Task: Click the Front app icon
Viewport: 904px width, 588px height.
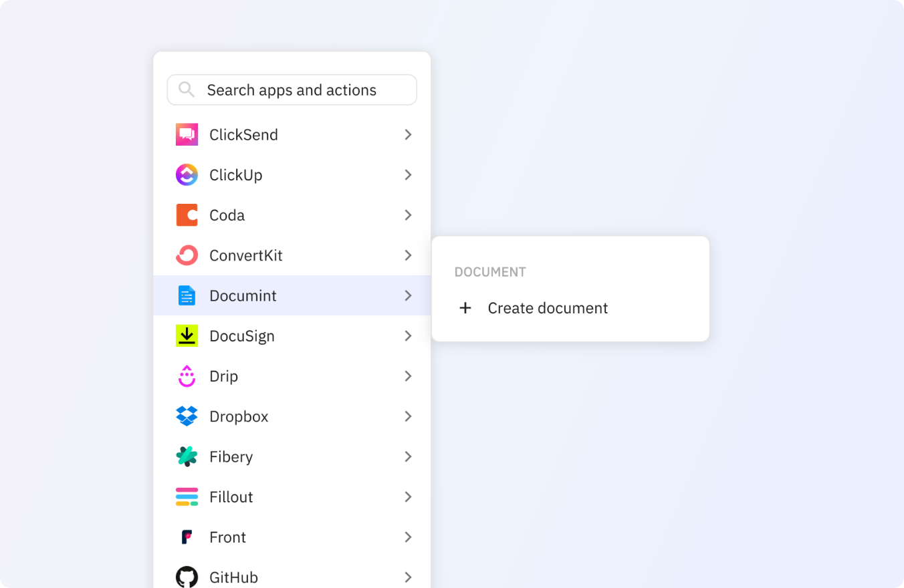Action: tap(187, 537)
